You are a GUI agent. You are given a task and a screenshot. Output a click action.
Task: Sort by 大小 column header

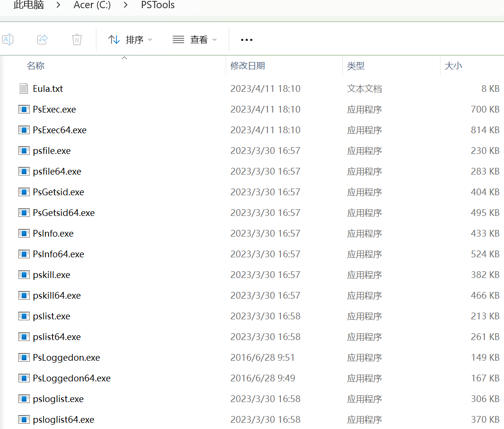point(453,66)
